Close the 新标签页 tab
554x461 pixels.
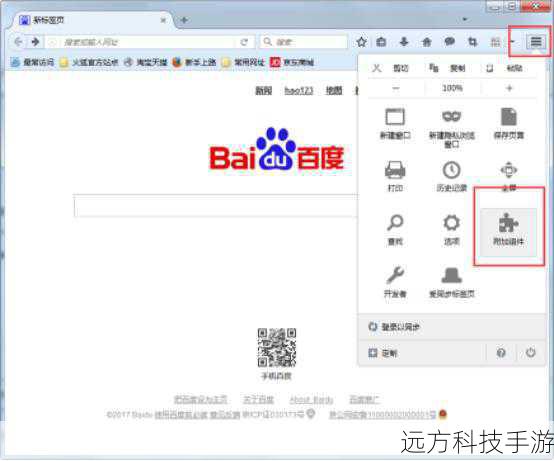click(x=163, y=20)
